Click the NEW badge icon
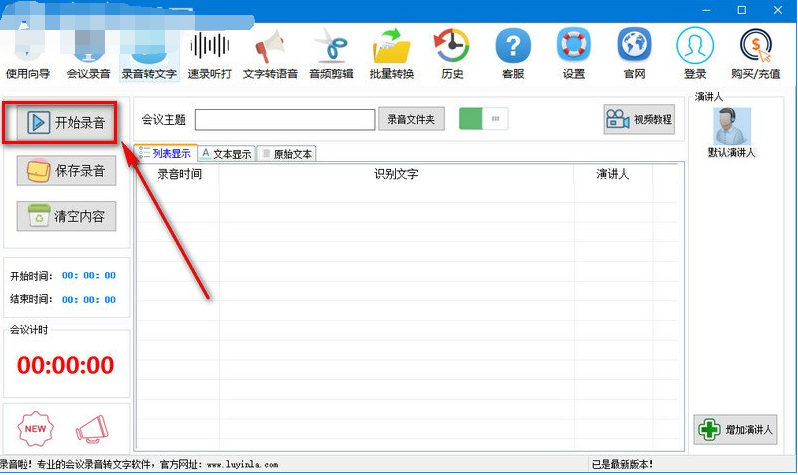Image resolution: width=798 pixels, height=475 pixels. pyautogui.click(x=35, y=429)
